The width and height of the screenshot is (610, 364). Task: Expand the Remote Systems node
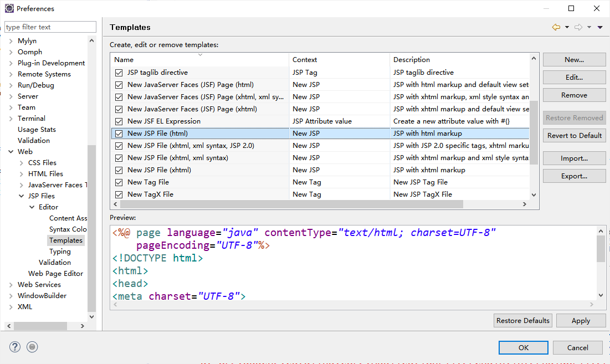coord(11,74)
